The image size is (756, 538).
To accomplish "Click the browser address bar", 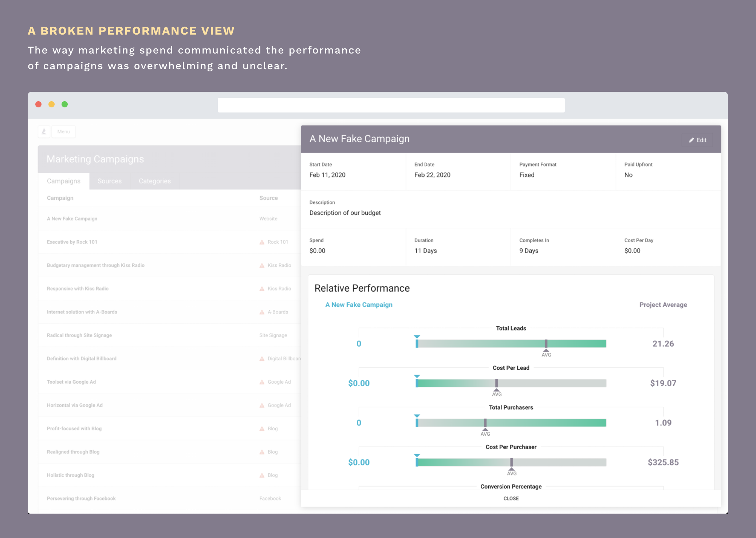I will pos(391,105).
